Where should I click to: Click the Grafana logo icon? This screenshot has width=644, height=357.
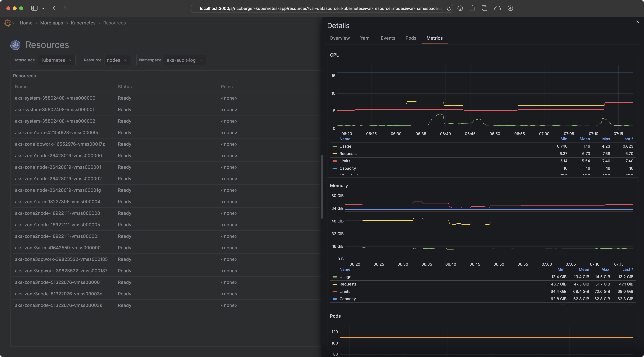[8, 23]
